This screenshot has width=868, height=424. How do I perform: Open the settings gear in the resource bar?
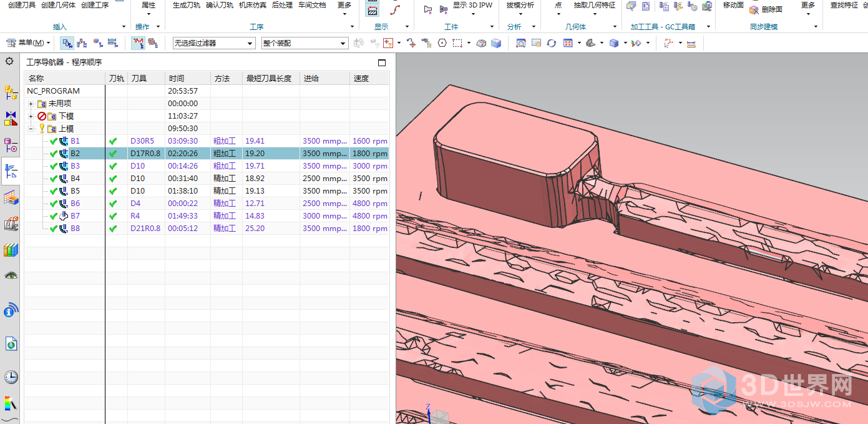coord(9,61)
